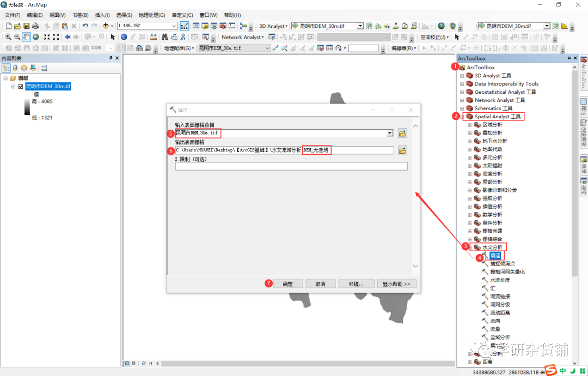Viewport: 588px width, 376px height.
Task: Click the 取消 button
Action: [x=320, y=284]
